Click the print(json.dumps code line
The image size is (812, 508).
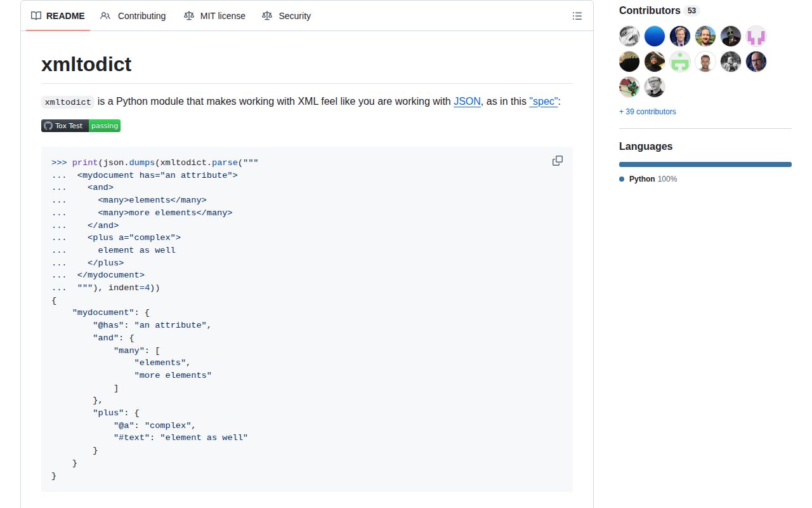point(155,163)
